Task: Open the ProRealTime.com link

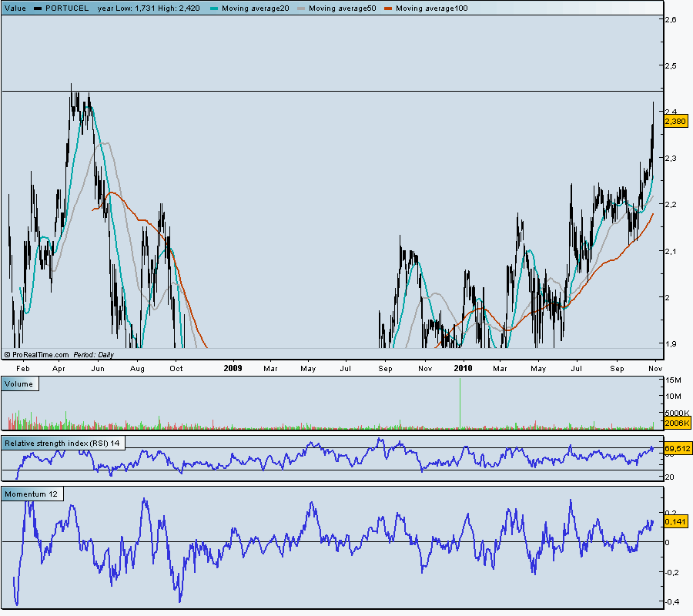Action: point(40,355)
